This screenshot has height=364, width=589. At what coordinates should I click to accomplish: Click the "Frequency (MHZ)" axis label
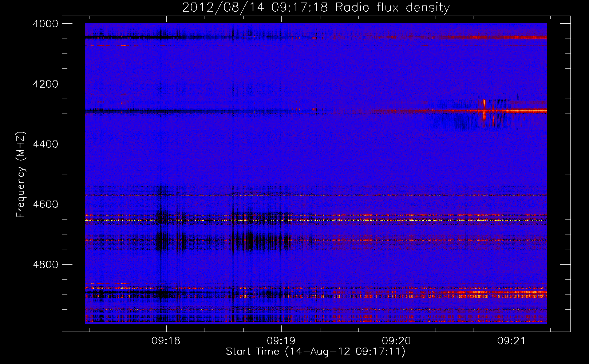pos(21,175)
